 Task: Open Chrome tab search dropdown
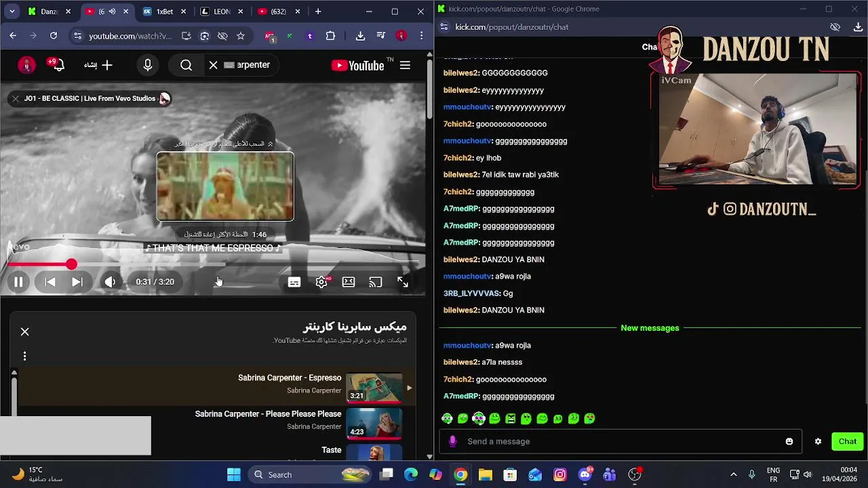click(x=12, y=12)
